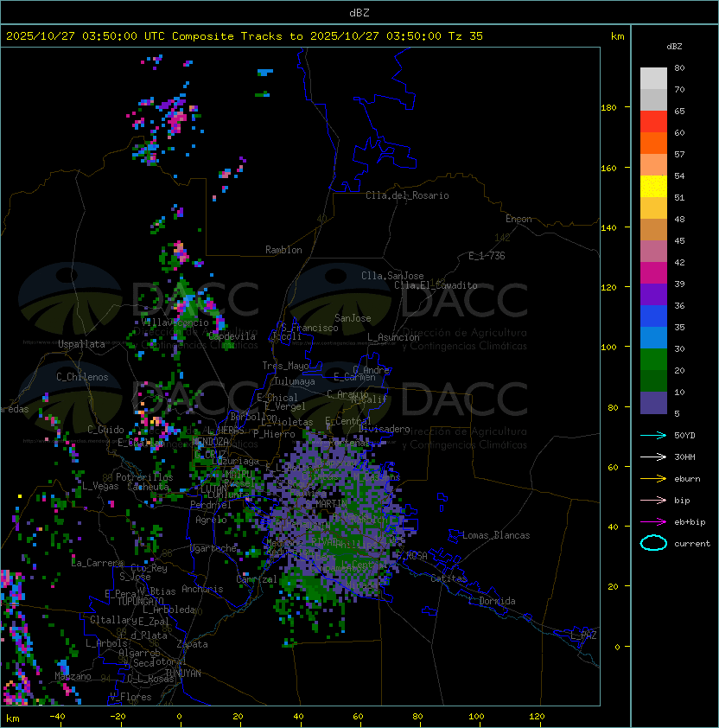Click the '180' tick on the right km axis

pos(608,108)
